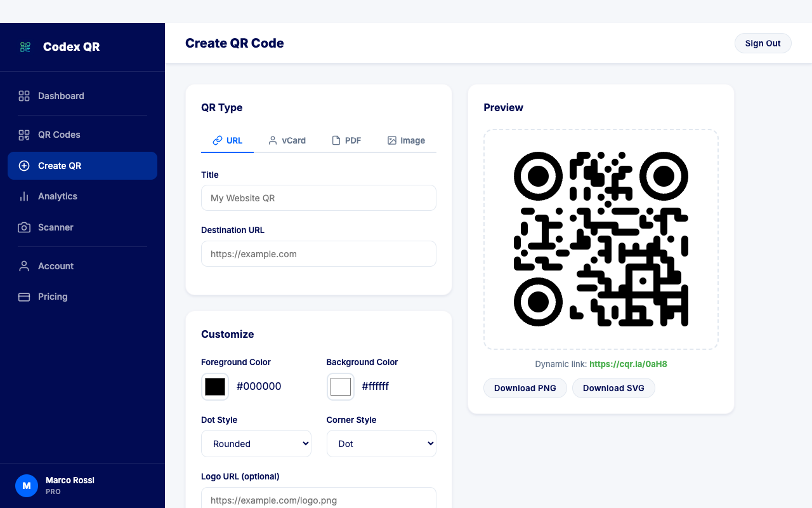Download the QR code as SVG
812x508 pixels.
point(613,388)
